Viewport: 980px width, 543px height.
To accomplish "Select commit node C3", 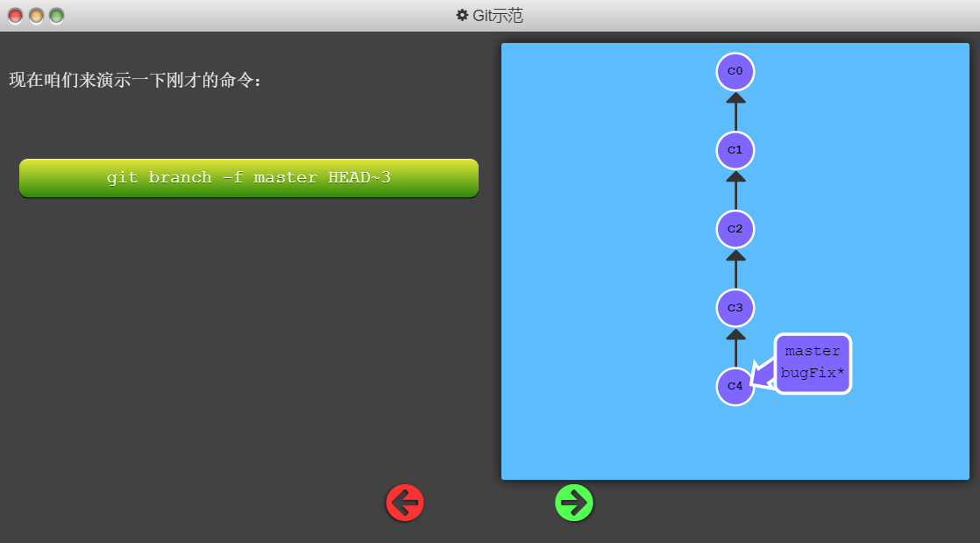I will pyautogui.click(x=735, y=308).
